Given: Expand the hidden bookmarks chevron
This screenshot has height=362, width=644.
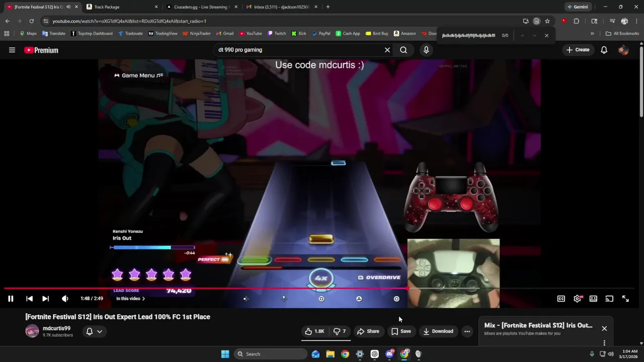Looking at the screenshot, I should pos(592,34).
